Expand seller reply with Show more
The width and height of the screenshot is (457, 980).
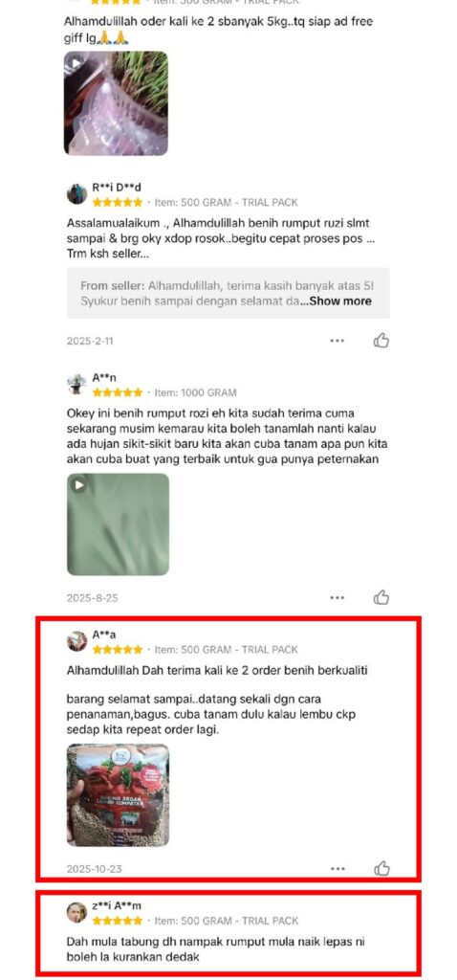point(340,301)
